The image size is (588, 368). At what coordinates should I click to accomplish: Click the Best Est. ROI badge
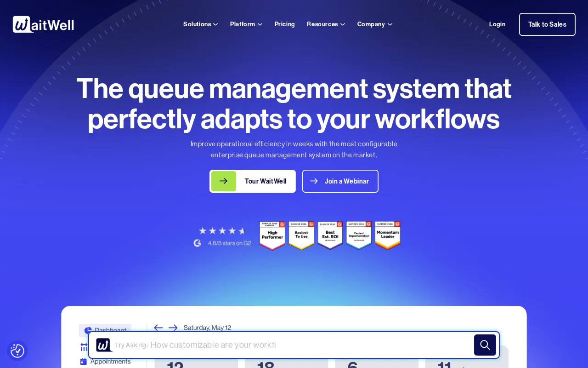click(x=330, y=236)
